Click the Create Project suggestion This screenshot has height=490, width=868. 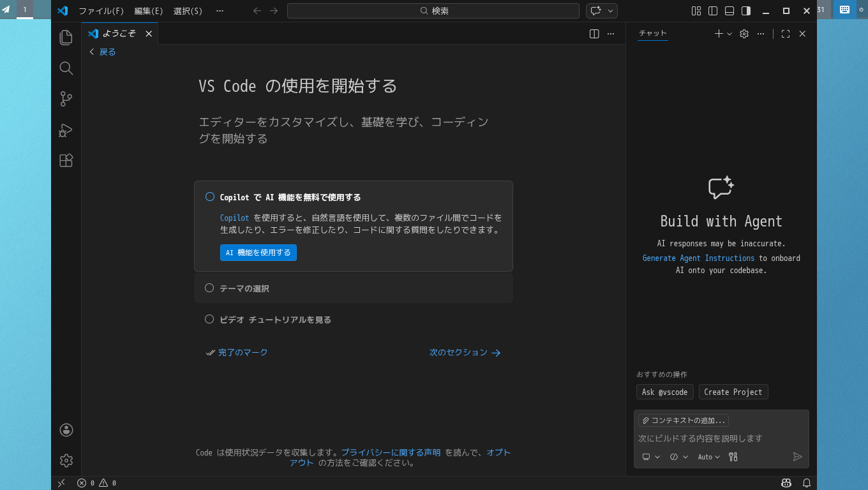[733, 392]
